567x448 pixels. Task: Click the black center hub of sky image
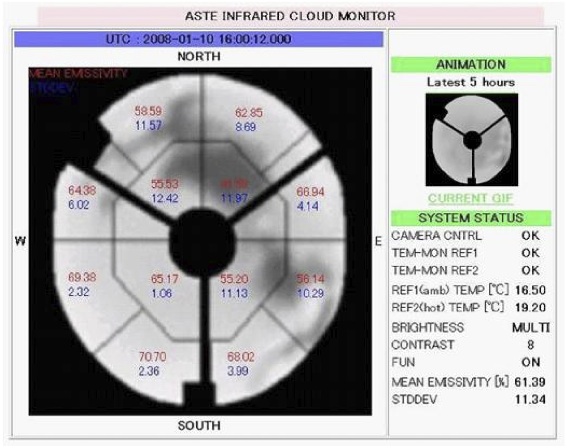pyautogui.click(x=202, y=243)
